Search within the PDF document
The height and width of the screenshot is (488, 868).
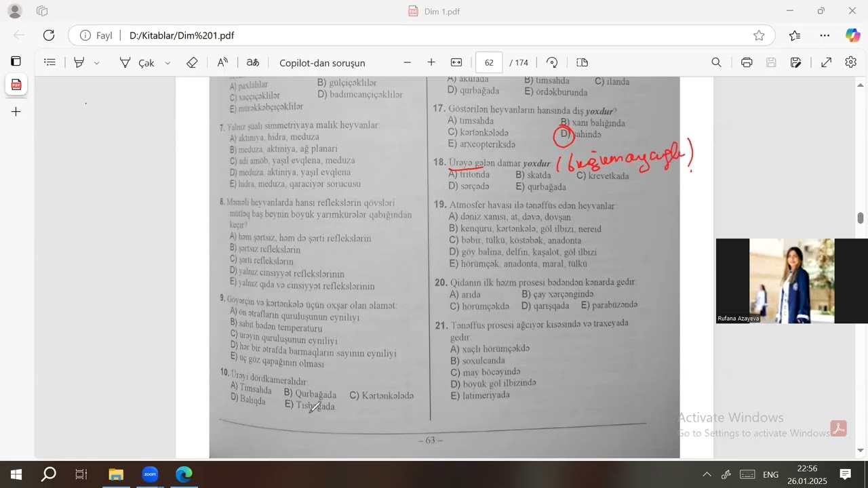coord(716,62)
